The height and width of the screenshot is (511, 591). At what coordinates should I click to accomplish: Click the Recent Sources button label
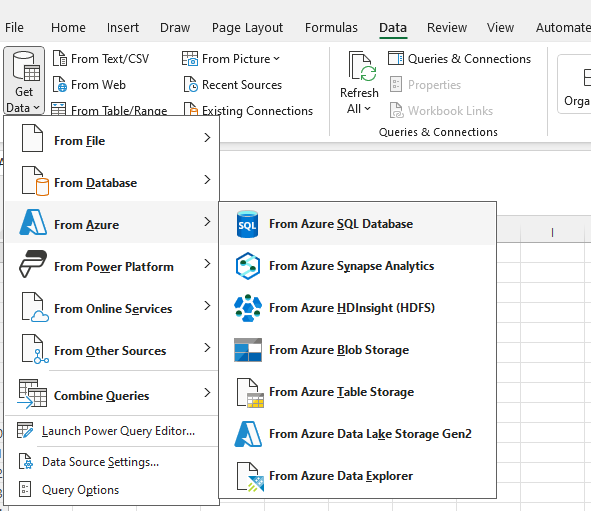tap(242, 85)
